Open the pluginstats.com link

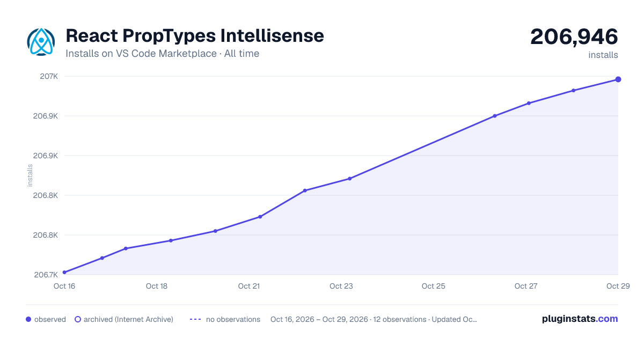point(580,319)
